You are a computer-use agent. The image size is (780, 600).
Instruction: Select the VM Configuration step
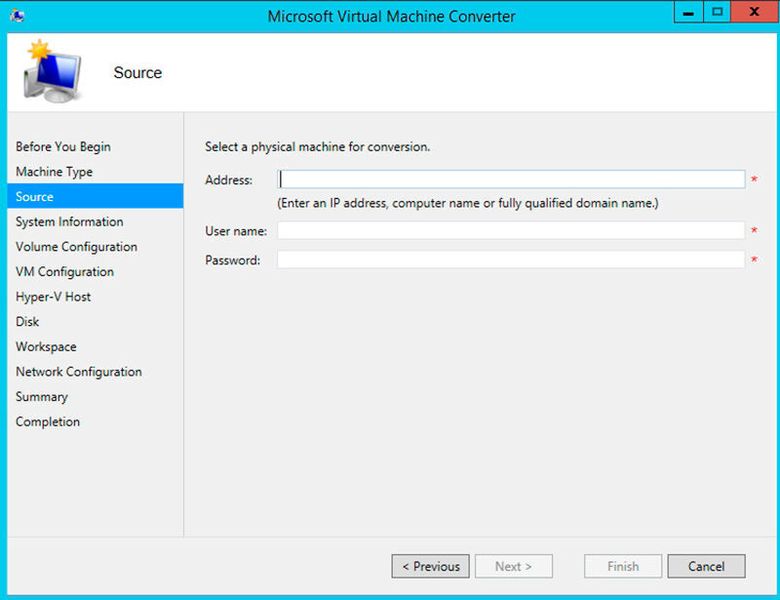coord(65,272)
